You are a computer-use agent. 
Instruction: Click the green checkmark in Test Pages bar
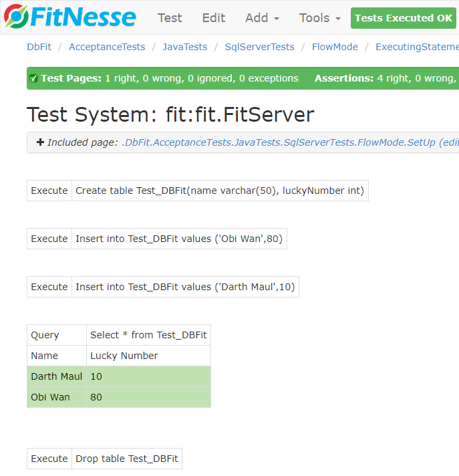click(x=33, y=79)
